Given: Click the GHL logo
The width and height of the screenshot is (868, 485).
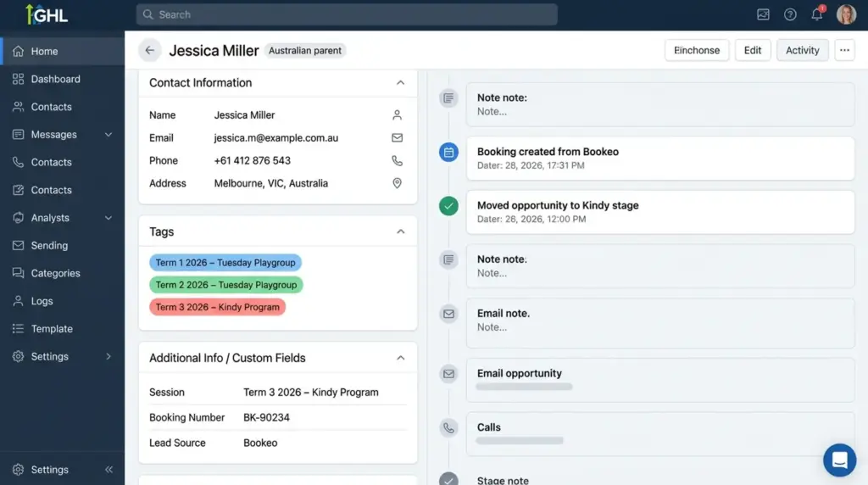Looking at the screenshot, I should (x=47, y=14).
